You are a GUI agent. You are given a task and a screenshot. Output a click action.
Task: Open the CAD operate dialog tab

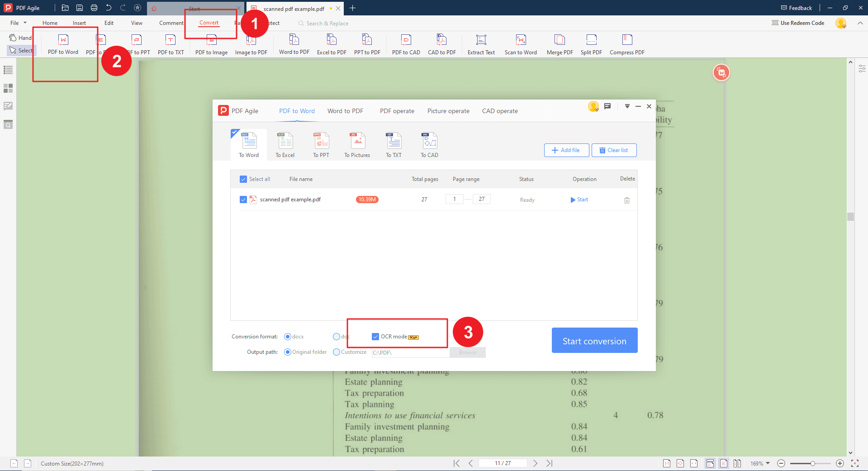click(500, 111)
